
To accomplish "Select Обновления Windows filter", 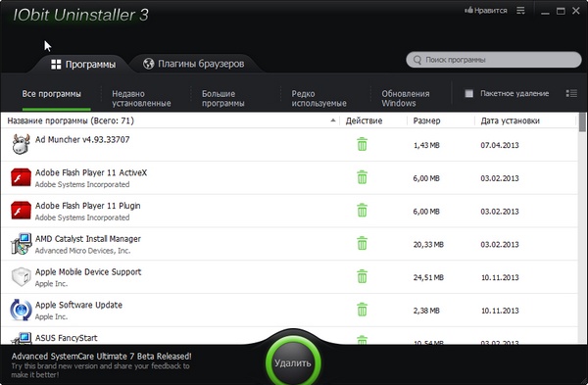I will [x=406, y=98].
